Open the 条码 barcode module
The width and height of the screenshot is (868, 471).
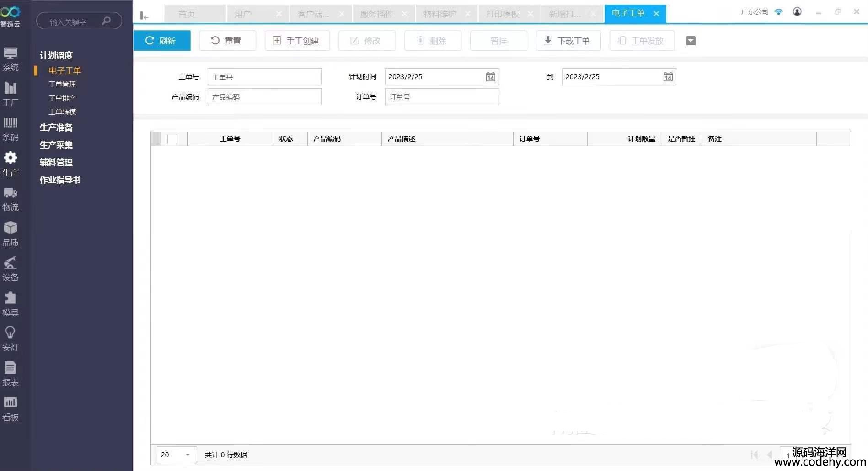click(x=11, y=128)
